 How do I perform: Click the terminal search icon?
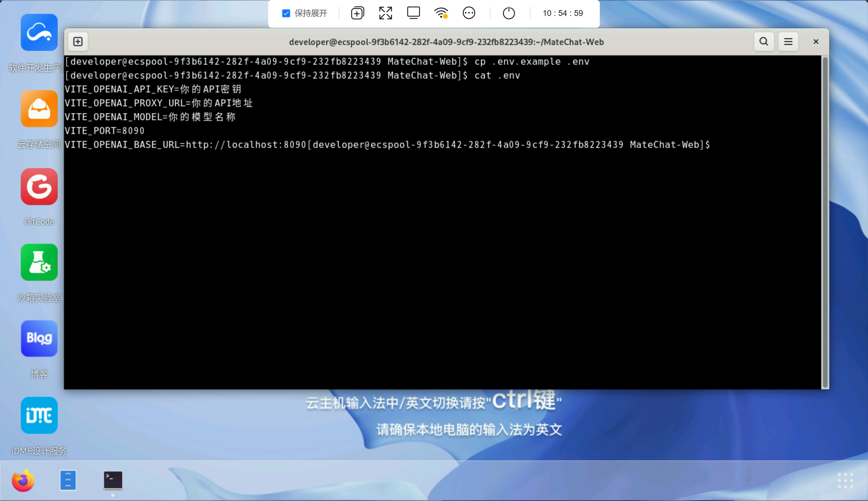(x=764, y=42)
